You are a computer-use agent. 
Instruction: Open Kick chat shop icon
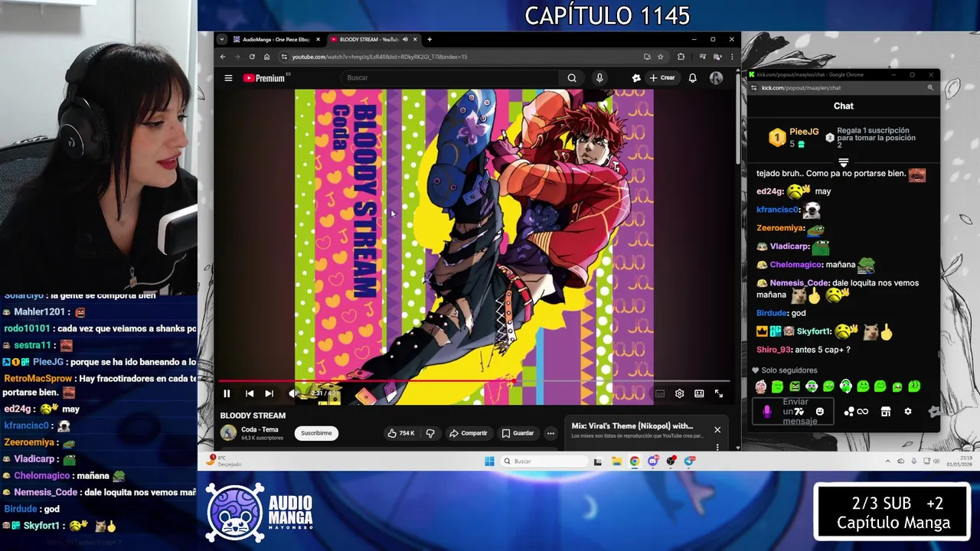[x=886, y=412]
